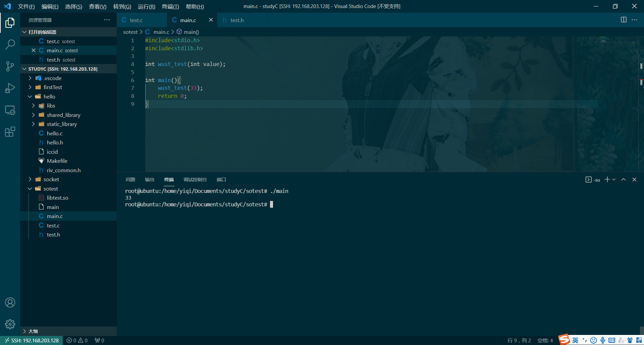This screenshot has height=345, width=644.
Task: Open the Help menu
Action: [x=195, y=6]
